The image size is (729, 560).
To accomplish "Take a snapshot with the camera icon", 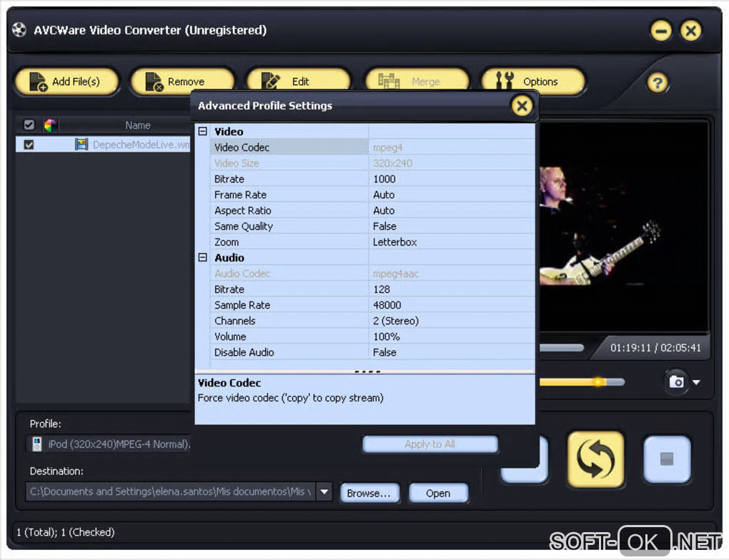I will pyautogui.click(x=676, y=382).
